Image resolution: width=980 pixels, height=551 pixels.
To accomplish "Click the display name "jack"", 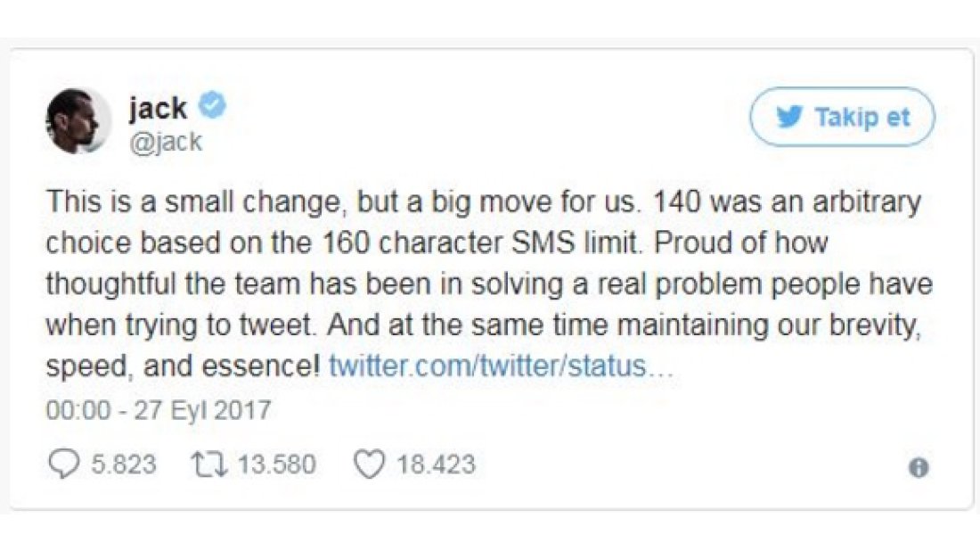I will (x=158, y=108).
